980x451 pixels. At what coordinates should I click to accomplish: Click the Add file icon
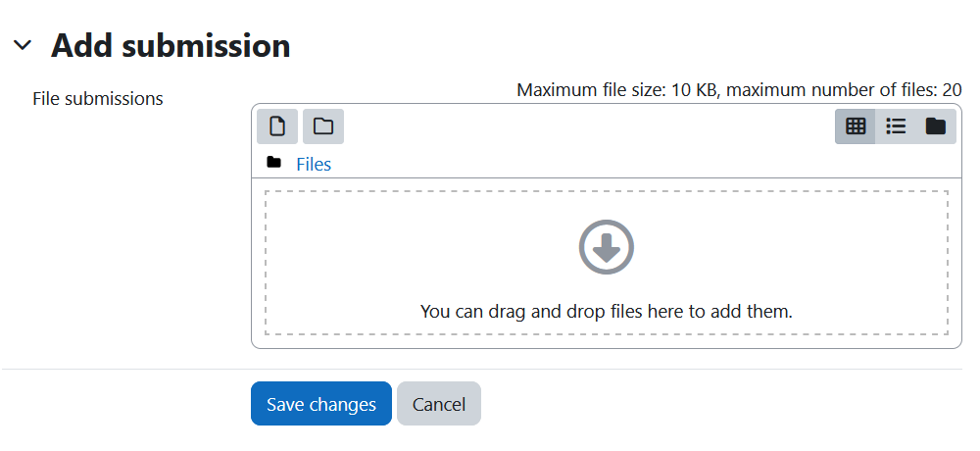277,126
